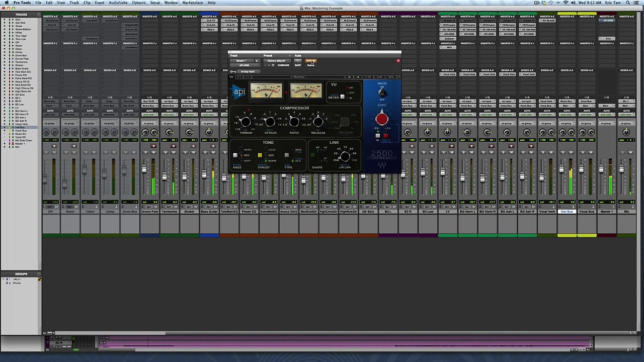The image size is (644, 362).
Task: Toggle the VU METER mode button
Action: tap(342, 97)
